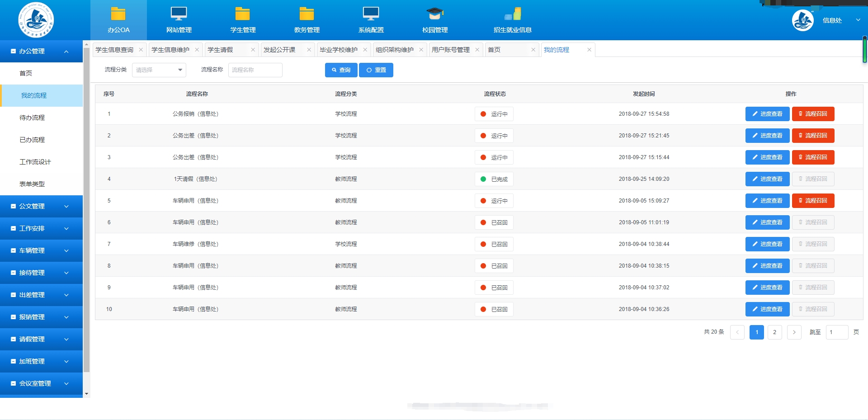Open the 流程分类 select dropdown
The image size is (868, 420).
159,70
